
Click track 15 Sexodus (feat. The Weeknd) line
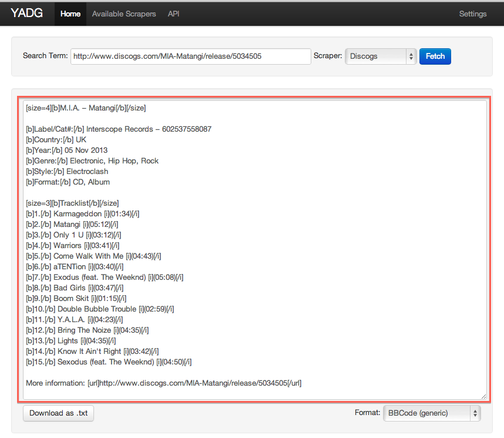click(109, 362)
